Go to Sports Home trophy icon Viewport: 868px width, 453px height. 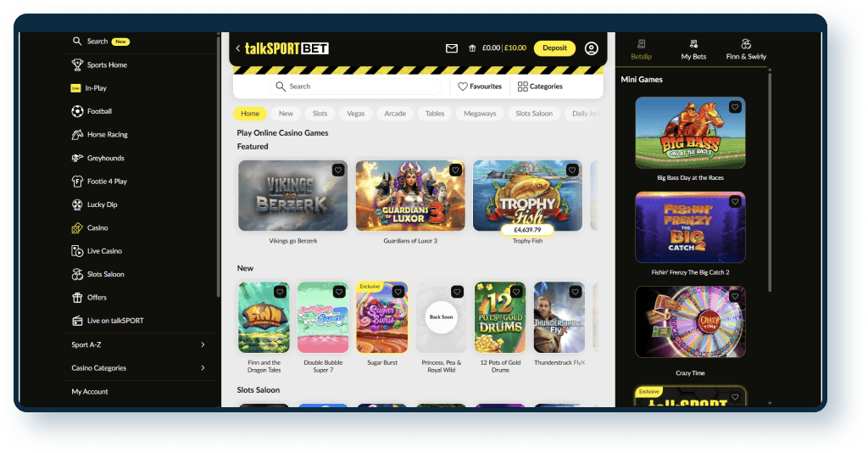[77, 64]
